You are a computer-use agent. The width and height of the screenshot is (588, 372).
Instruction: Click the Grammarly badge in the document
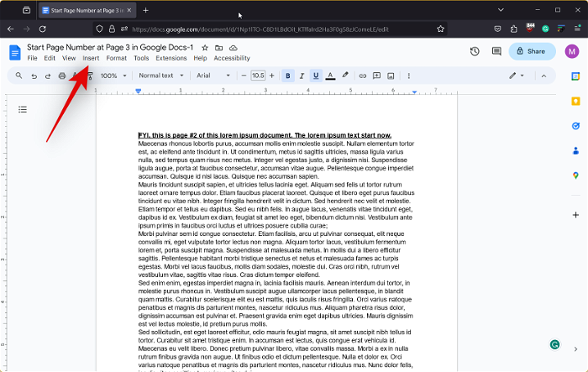pyautogui.click(x=554, y=344)
